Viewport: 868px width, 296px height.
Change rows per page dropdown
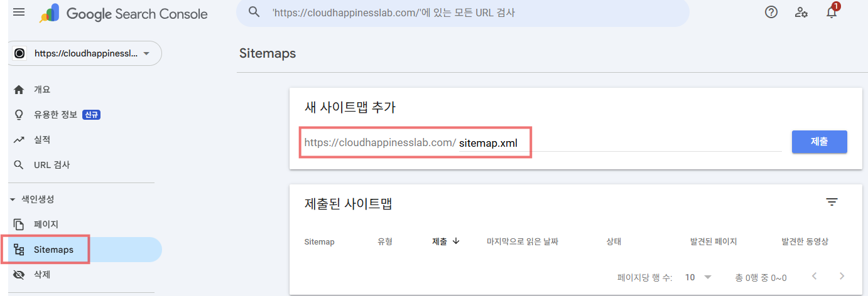[x=698, y=277]
